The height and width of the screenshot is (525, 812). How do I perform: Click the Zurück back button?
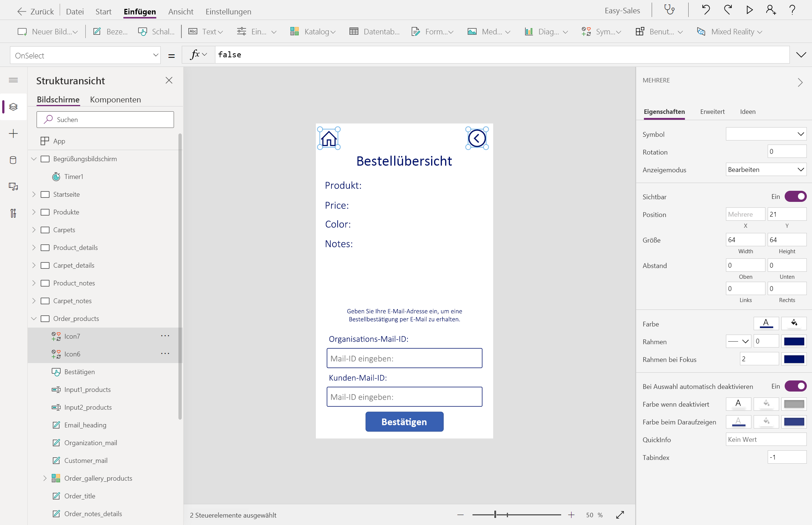(x=35, y=11)
